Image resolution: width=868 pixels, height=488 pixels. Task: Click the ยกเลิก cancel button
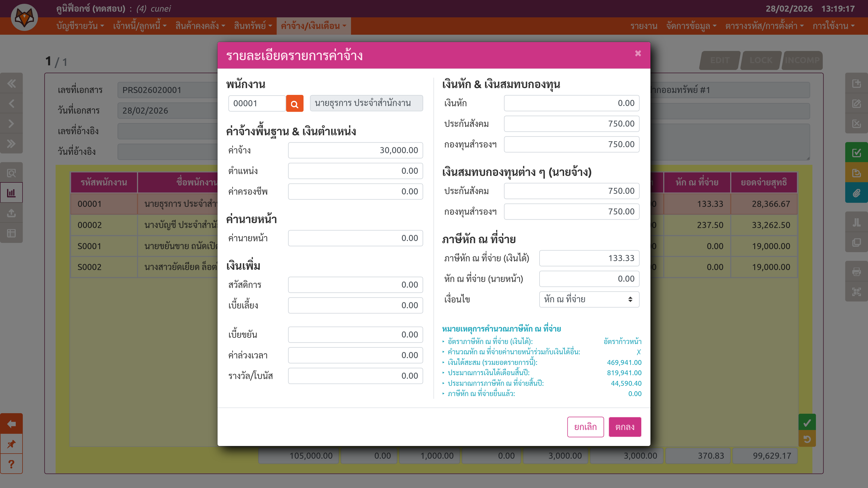[585, 427]
